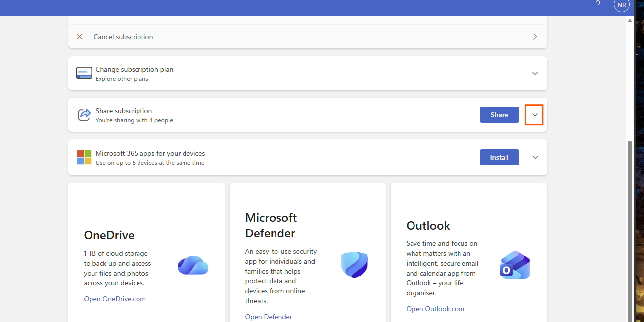The width and height of the screenshot is (644, 322).
Task: Click the Microsoft 365 four-color logo
Action: click(84, 157)
